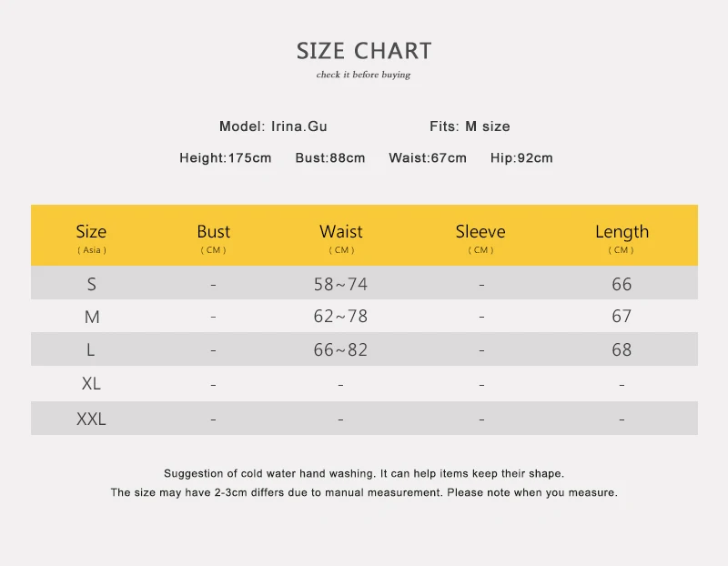The image size is (728, 566).
Task: Click the Waist:67cm measurement
Action: (x=428, y=157)
